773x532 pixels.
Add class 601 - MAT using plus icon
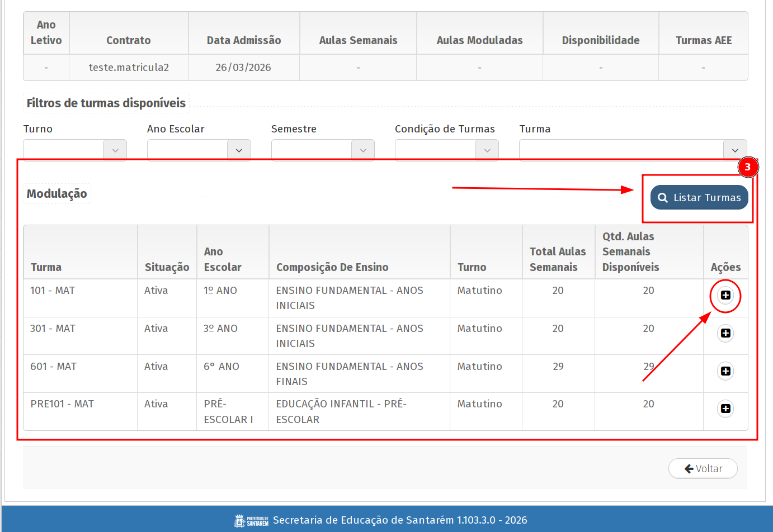[x=725, y=371]
